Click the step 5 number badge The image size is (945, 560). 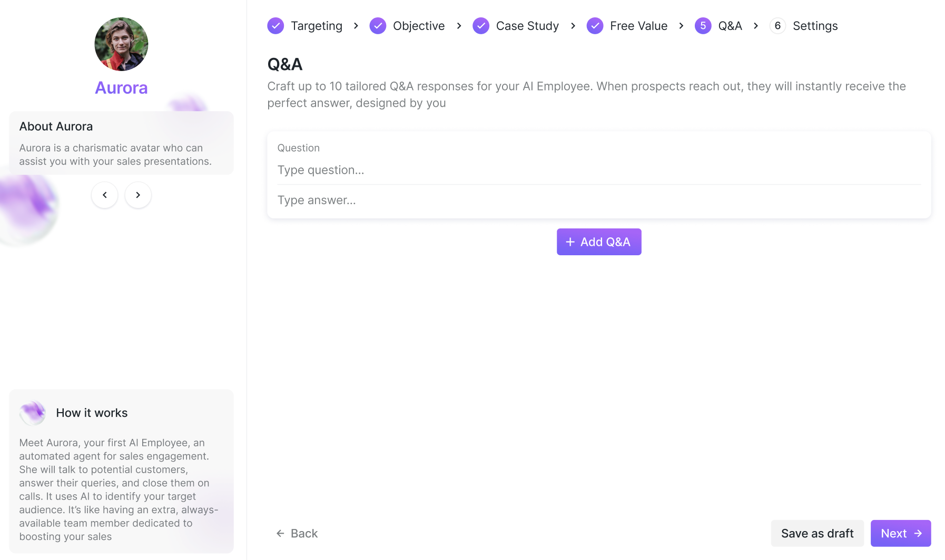click(x=703, y=26)
